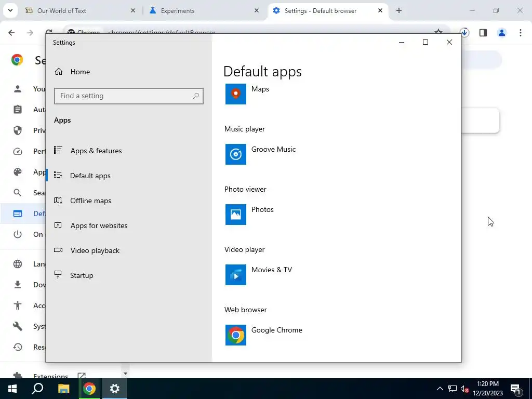This screenshot has width=532, height=399.
Task: Click the Apps & features list icon
Action: point(58,150)
